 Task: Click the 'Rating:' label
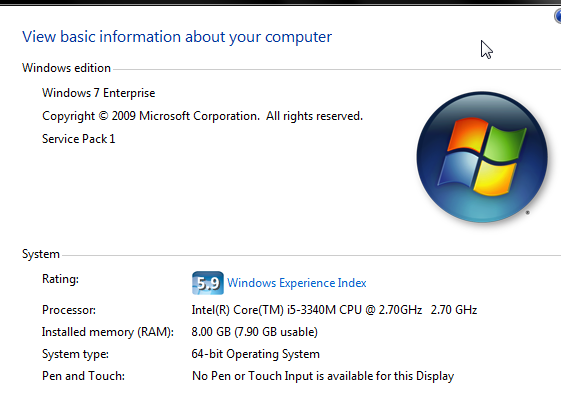pos(60,279)
